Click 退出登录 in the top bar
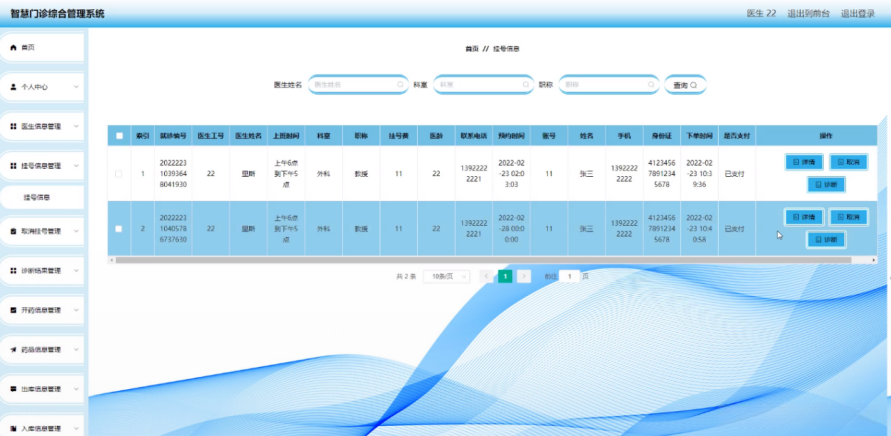Image resolution: width=891 pixels, height=436 pixels. click(858, 14)
